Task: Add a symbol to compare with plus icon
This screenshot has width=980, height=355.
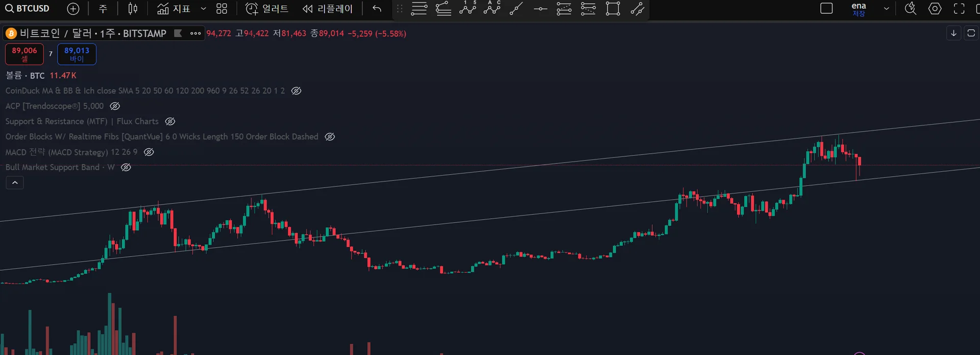Action: [73, 9]
